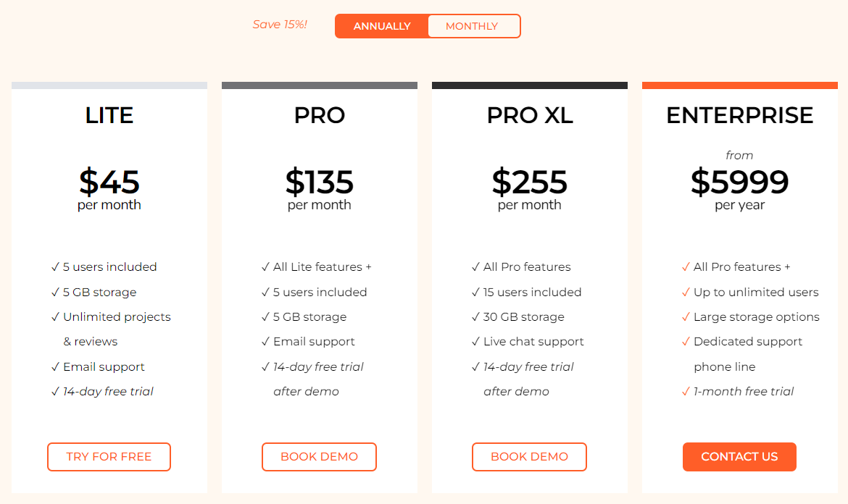Click checkmark beside Live chat support
Image resolution: width=848 pixels, height=504 pixels.
click(x=475, y=342)
